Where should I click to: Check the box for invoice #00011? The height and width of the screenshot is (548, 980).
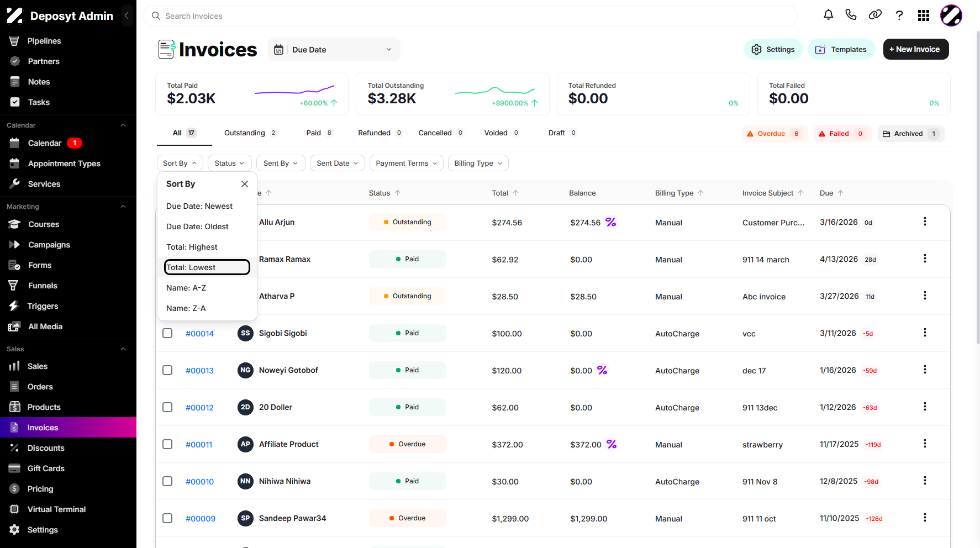167,444
